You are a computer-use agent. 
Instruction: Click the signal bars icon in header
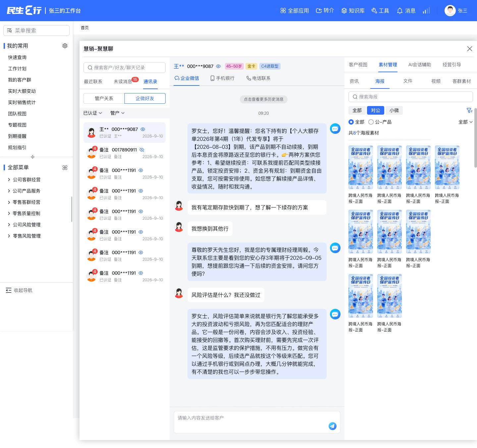coord(426,11)
